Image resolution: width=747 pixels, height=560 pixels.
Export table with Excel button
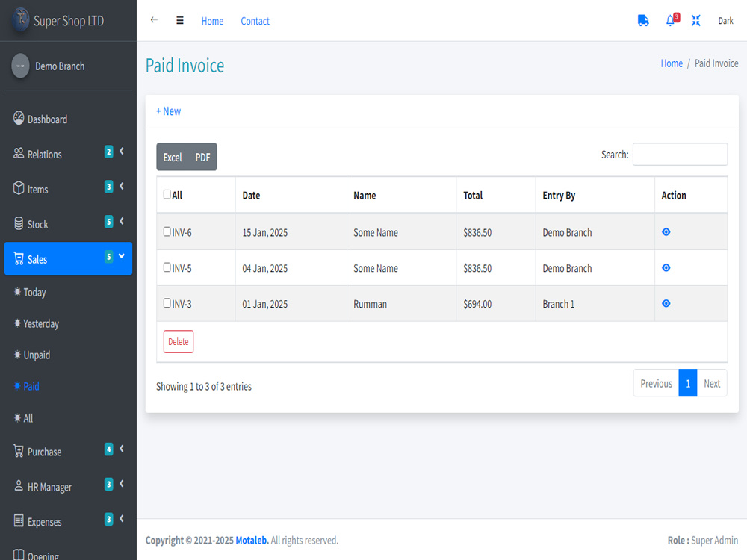click(173, 157)
